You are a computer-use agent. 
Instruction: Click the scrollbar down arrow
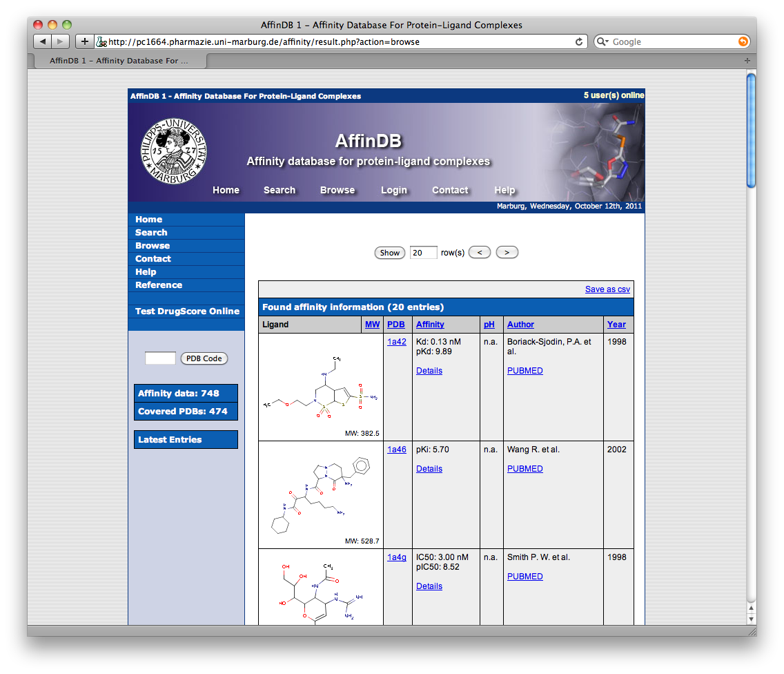click(x=751, y=619)
